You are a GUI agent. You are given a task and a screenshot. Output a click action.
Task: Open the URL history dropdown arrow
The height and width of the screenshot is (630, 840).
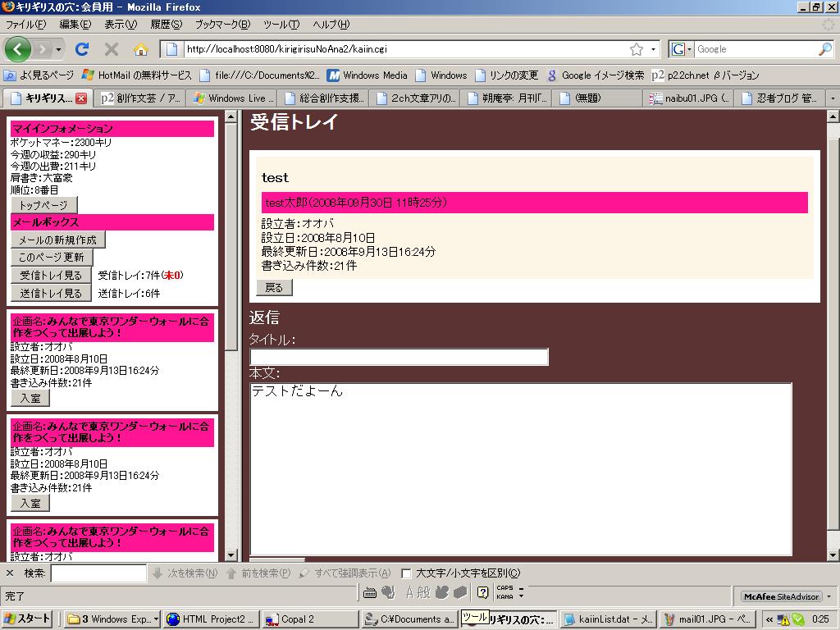[x=653, y=49]
